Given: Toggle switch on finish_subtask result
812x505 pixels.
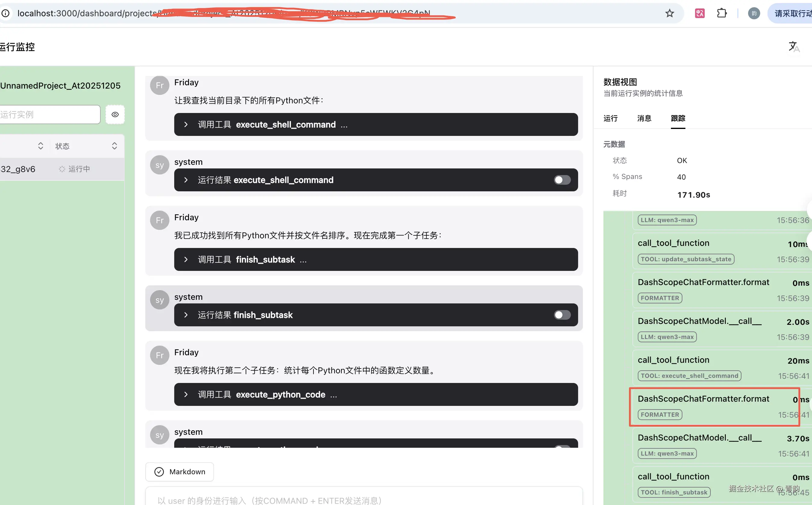Looking at the screenshot, I should 562,315.
